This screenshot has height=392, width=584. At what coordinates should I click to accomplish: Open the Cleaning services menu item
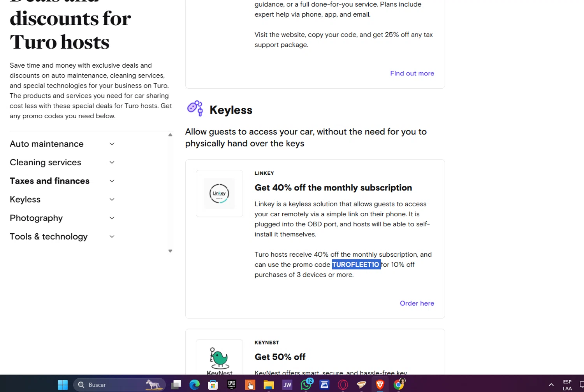click(x=46, y=163)
